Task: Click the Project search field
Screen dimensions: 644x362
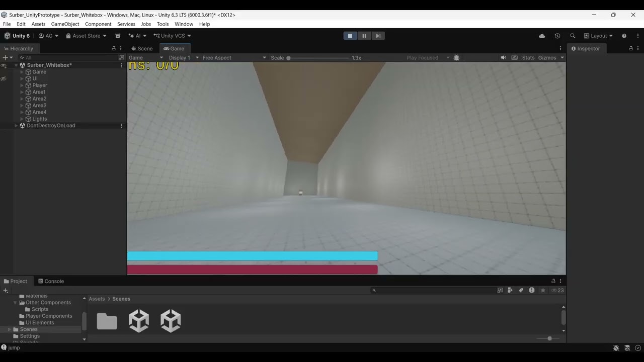Action: (433, 290)
